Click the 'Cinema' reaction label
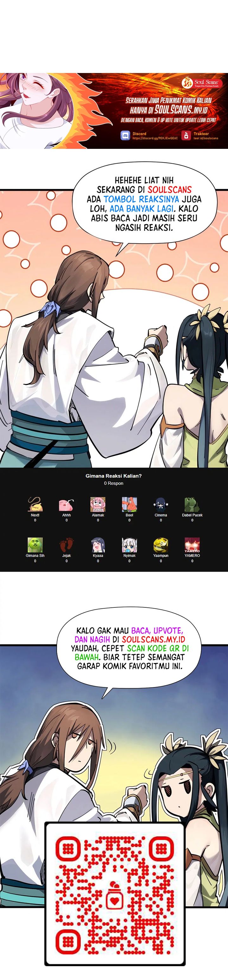 pyautogui.click(x=161, y=515)
